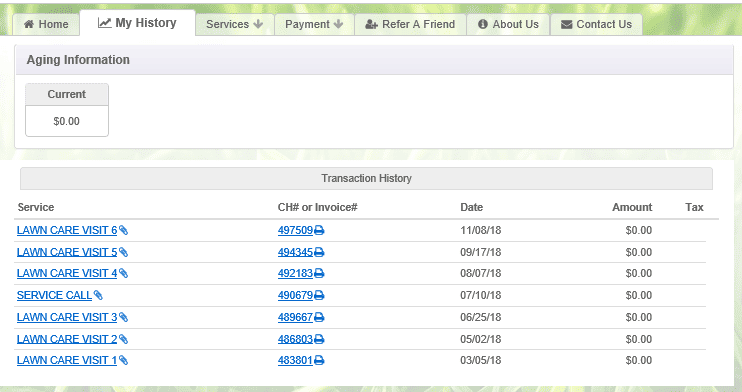Viewport: 742px width, 392px height.
Task: Print invoice 492183 using printer icon
Action: [319, 274]
